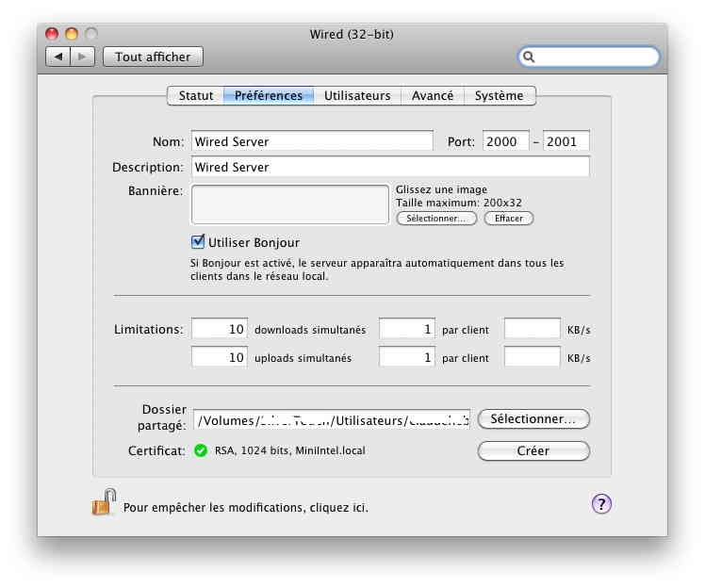Minimize the window with the yellow button

pyautogui.click(x=72, y=34)
